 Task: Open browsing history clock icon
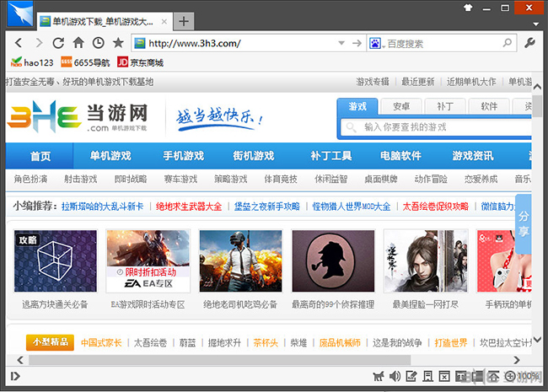tap(98, 43)
